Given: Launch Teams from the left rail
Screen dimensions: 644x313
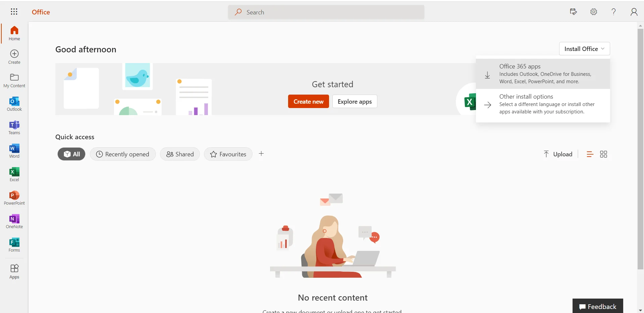Looking at the screenshot, I should (x=14, y=127).
